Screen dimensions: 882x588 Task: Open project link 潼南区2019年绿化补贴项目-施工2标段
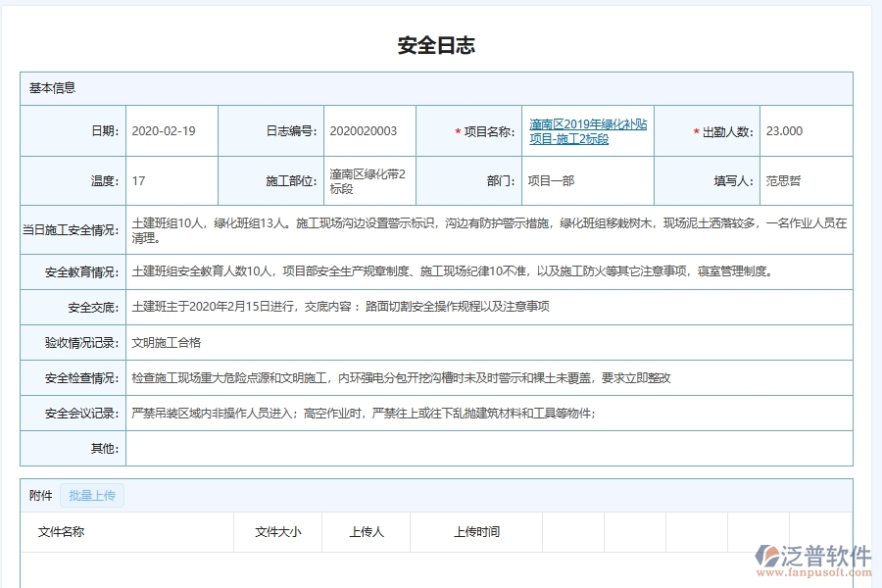click(587, 128)
